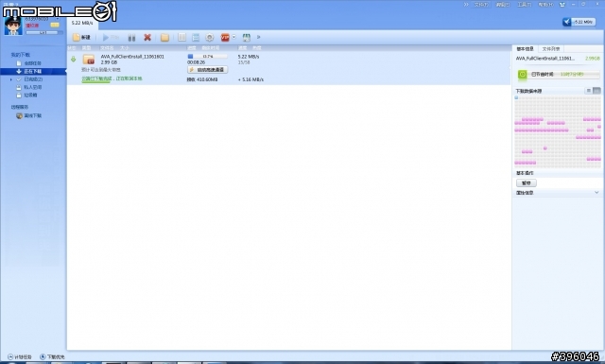Select the AVA_FullClientInstall_11061601 file name
Viewport: 605px width, 364px height.
(132, 57)
